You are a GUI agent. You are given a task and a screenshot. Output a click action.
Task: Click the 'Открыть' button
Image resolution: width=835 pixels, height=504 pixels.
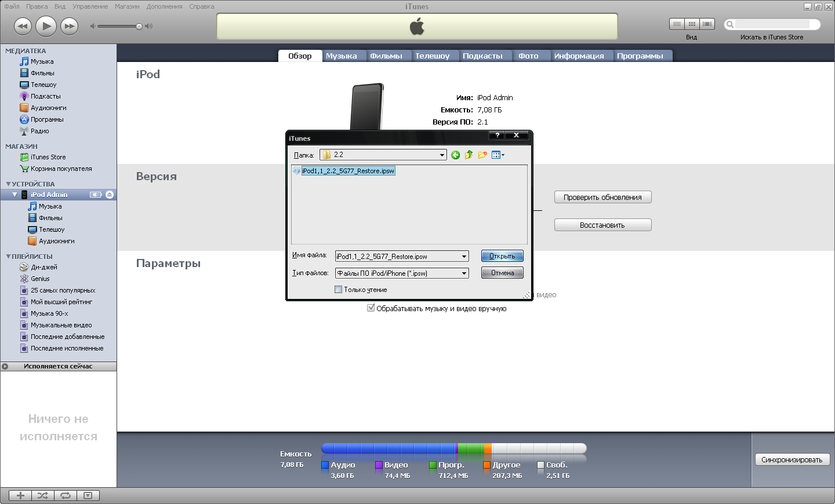[502, 256]
